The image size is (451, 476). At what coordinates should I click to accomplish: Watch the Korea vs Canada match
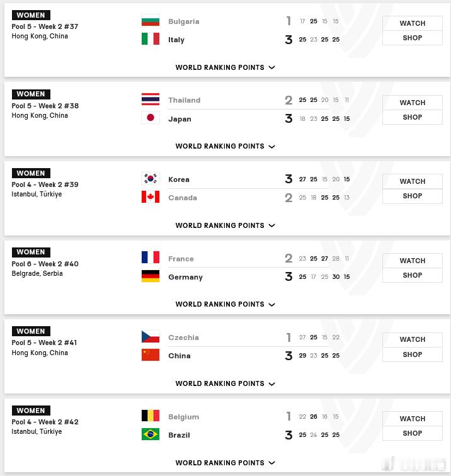point(413,181)
